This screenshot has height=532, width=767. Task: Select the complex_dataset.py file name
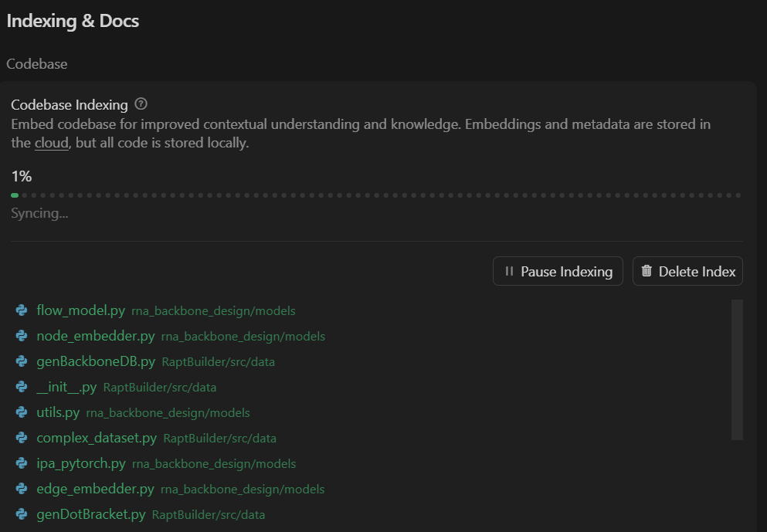tap(97, 438)
